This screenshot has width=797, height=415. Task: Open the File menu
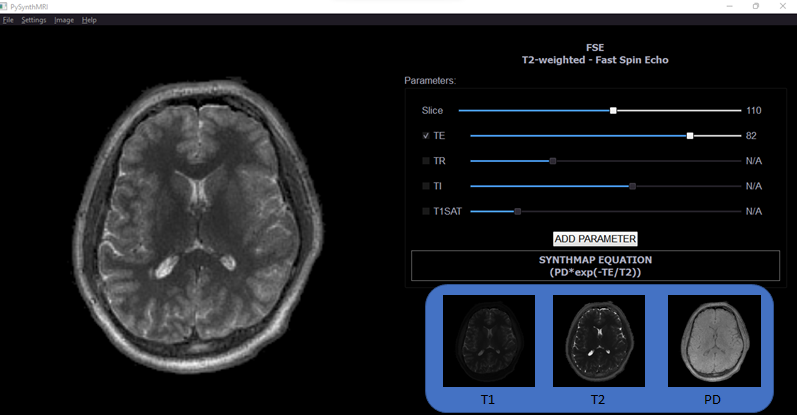click(x=8, y=20)
